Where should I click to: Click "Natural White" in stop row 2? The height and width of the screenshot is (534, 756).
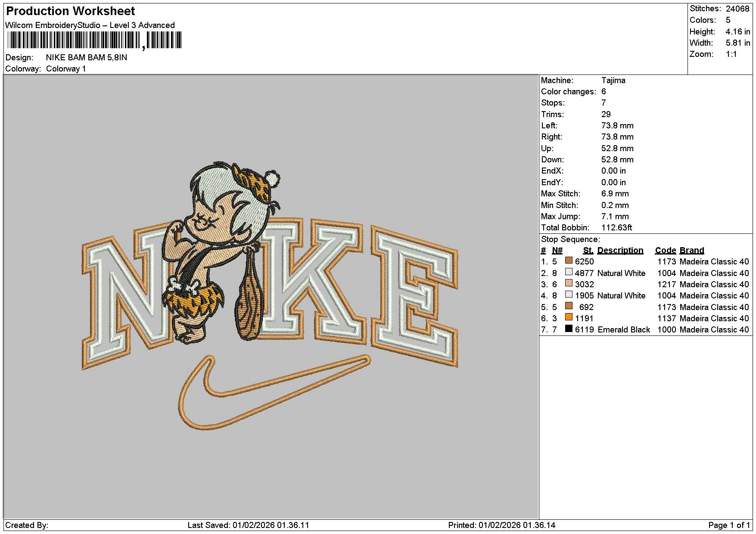click(622, 273)
